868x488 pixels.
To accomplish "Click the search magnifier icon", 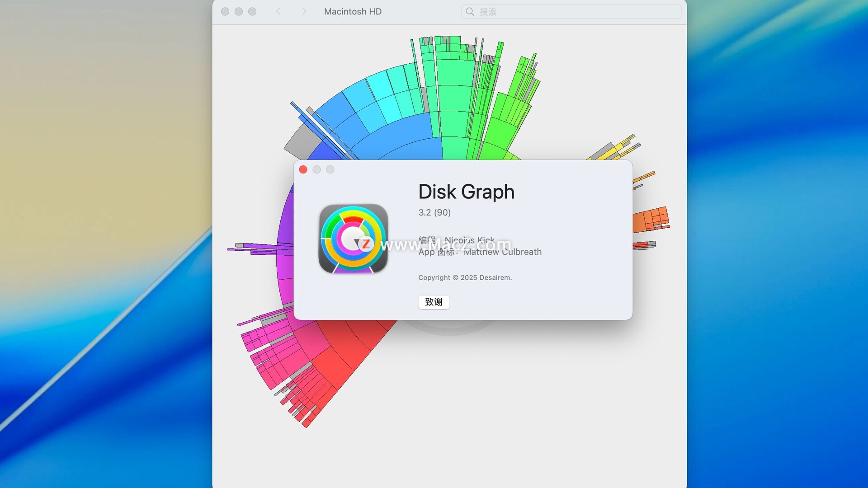I will click(x=470, y=12).
